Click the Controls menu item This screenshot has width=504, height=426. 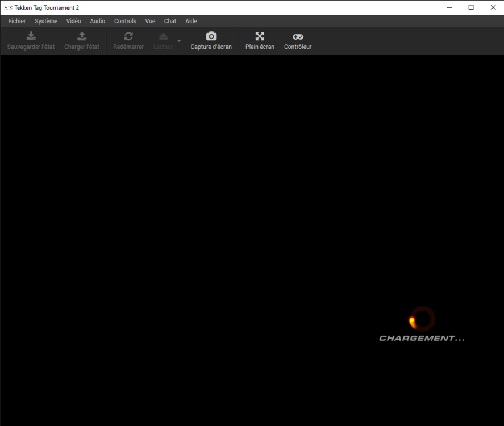125,21
